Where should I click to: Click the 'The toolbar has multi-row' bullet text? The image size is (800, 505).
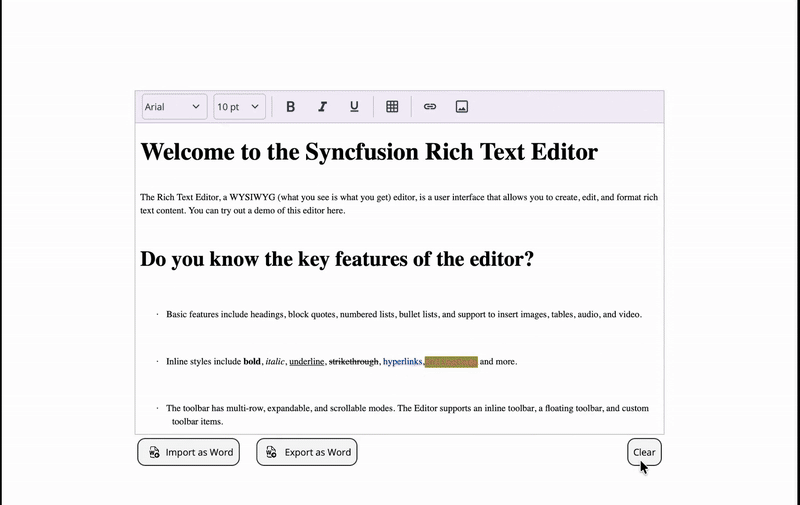[407, 415]
